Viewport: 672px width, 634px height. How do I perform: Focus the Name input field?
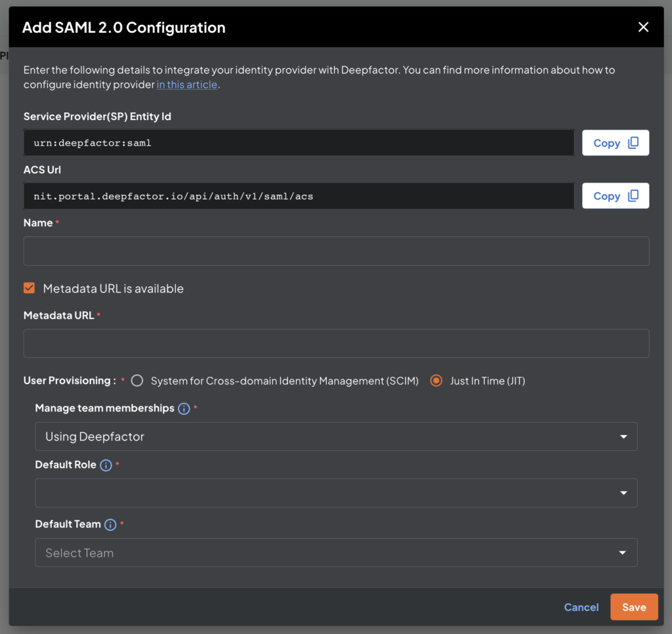(336, 251)
